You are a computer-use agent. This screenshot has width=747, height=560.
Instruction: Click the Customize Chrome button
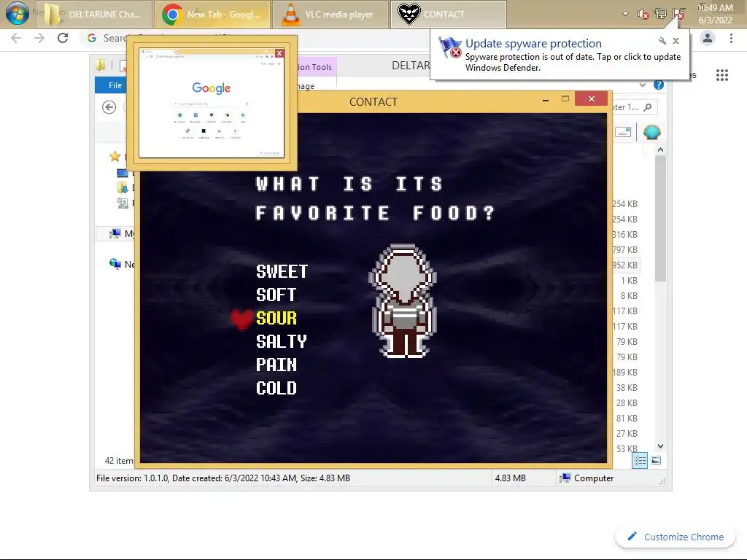(x=675, y=537)
